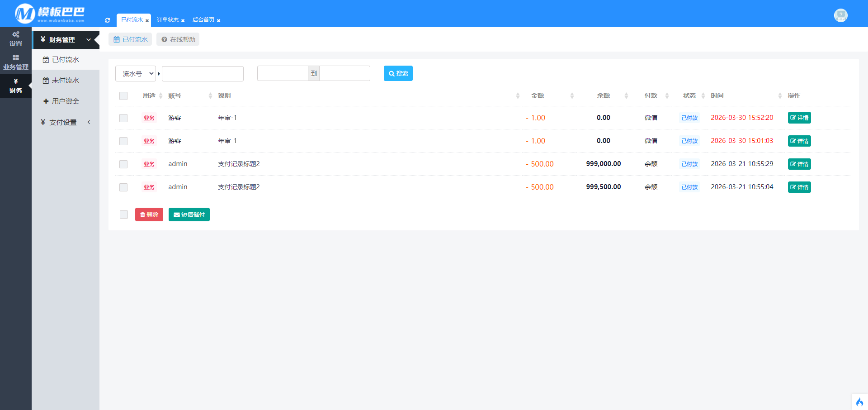Switch to the 订单状态 tab

coord(167,20)
